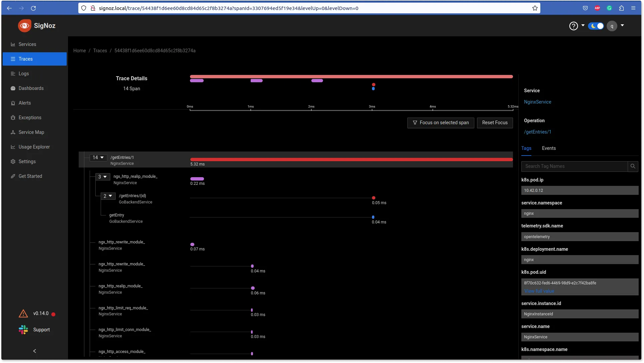Collapse the 3-span ngx_http_realip_module_ node

point(102,177)
